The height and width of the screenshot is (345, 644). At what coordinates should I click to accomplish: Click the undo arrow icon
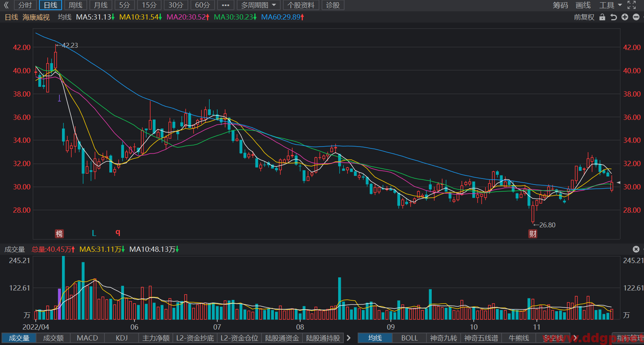614,17
